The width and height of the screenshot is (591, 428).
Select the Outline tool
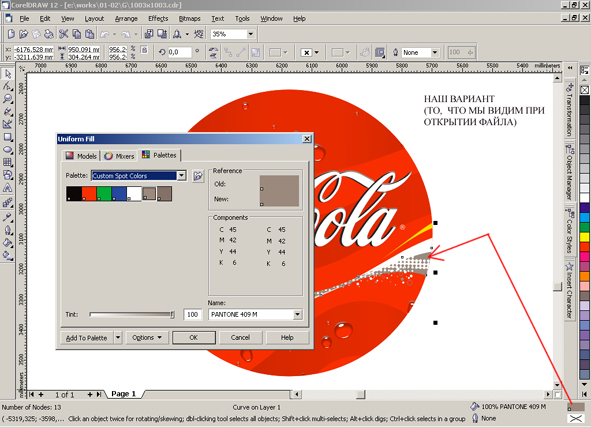[8, 230]
